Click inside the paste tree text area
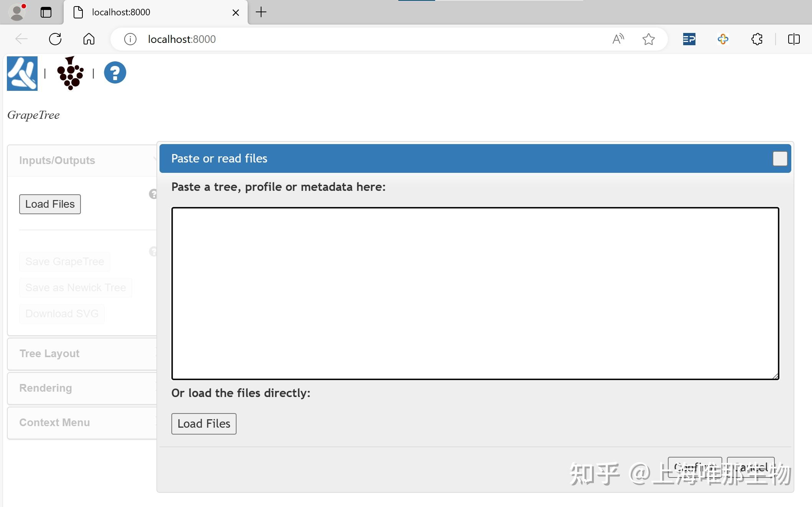 (x=475, y=293)
